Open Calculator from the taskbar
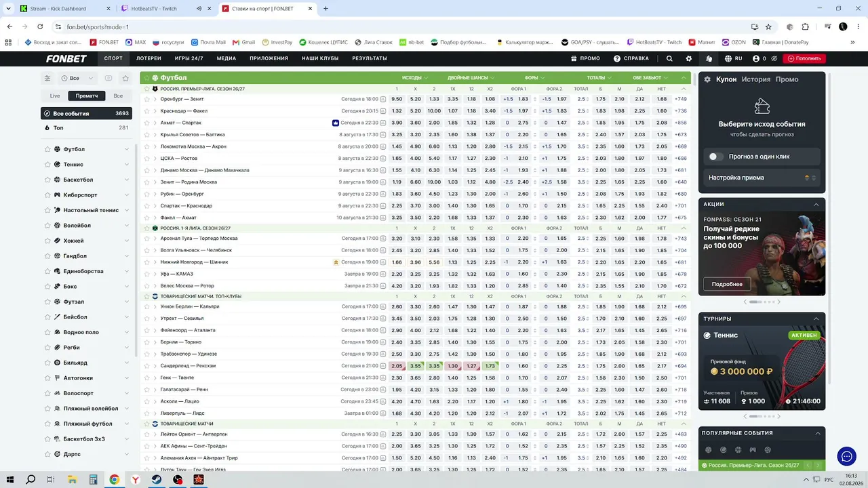This screenshot has width=868, height=488. [93, 479]
